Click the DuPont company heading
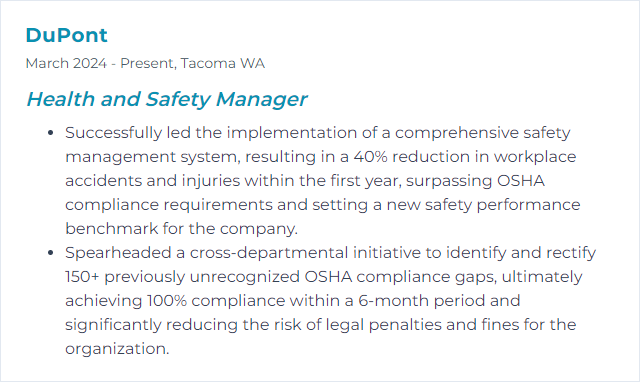 click(67, 35)
